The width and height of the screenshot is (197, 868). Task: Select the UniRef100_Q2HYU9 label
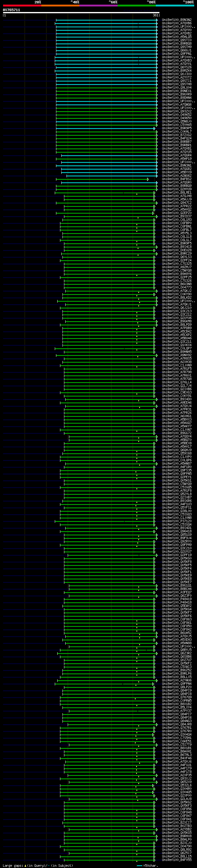point(177,189)
